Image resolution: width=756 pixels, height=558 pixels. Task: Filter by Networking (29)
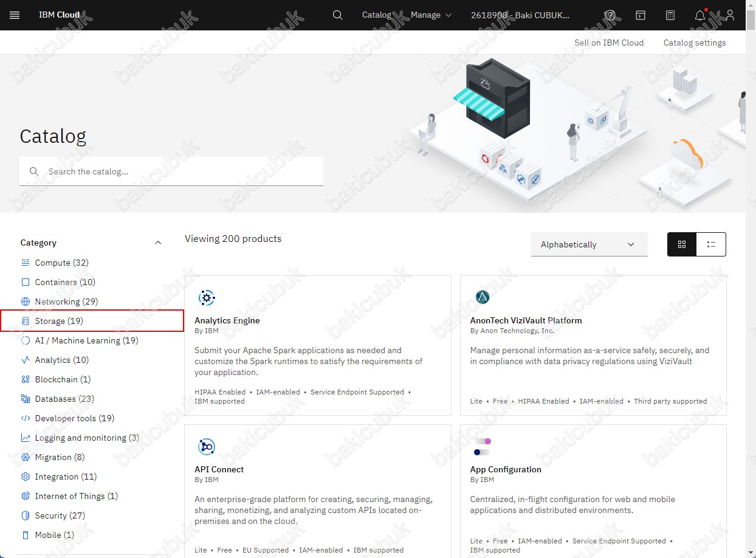[x=66, y=301]
